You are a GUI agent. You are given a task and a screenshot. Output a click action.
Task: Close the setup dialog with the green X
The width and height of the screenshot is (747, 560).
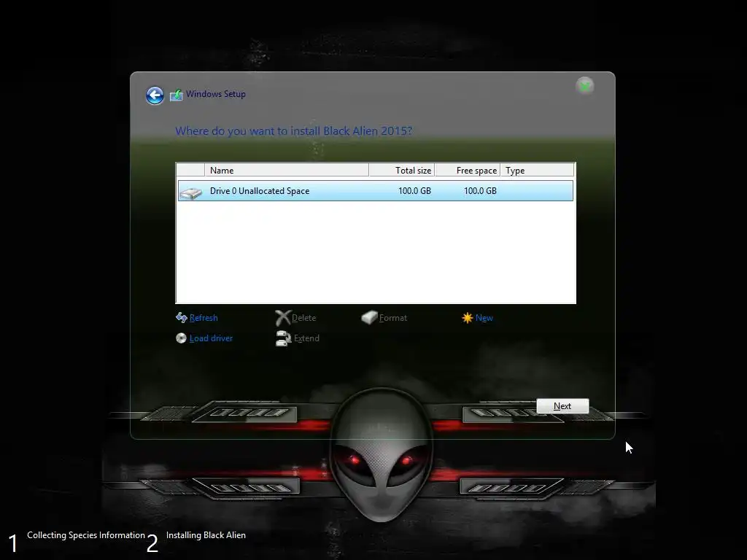(584, 86)
